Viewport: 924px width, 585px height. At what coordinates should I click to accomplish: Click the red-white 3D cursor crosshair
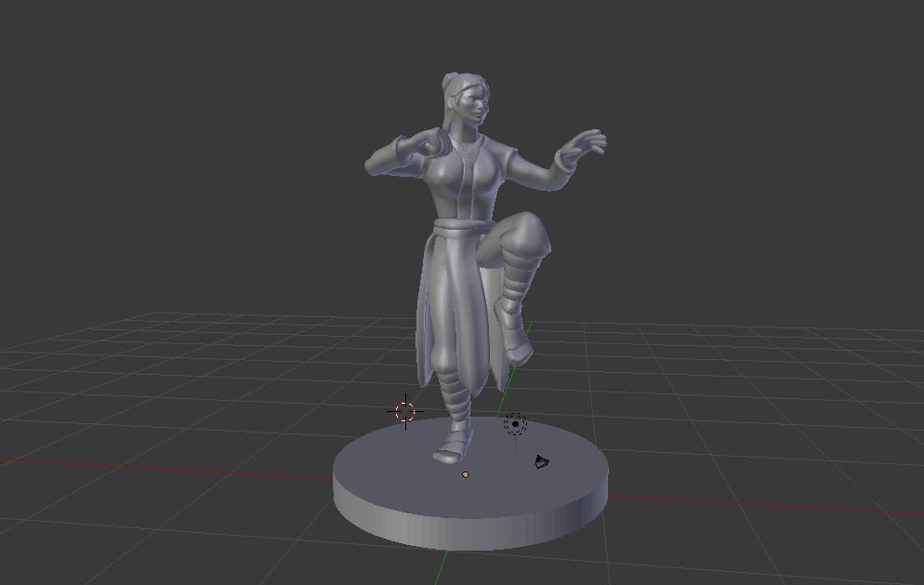[405, 412]
